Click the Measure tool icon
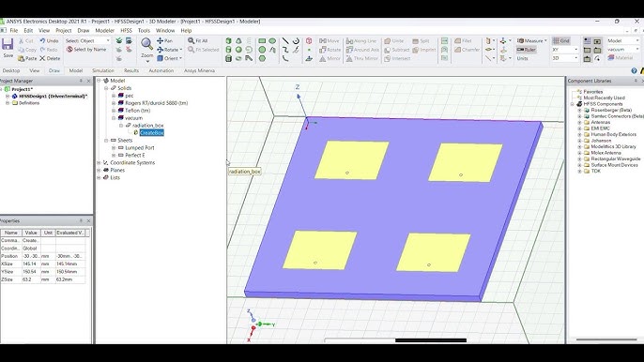This screenshot has width=644, height=362. click(x=520, y=40)
